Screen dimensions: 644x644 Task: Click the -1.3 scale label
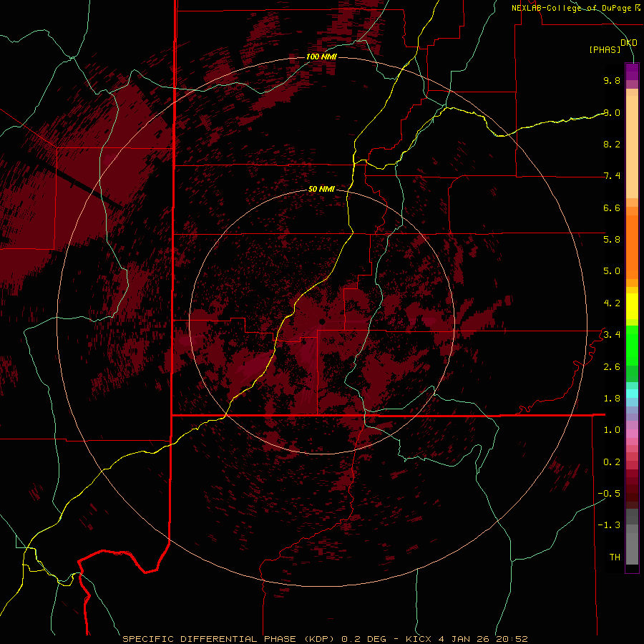609,525
